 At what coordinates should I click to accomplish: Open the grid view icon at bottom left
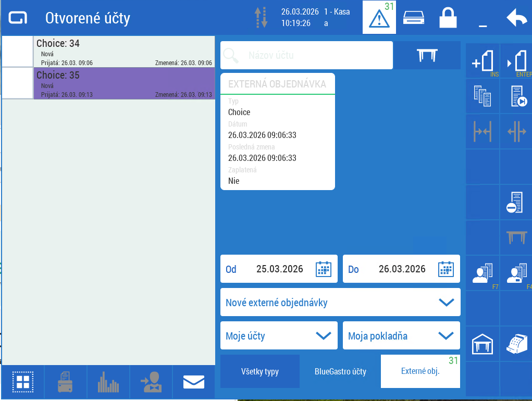coord(23,382)
